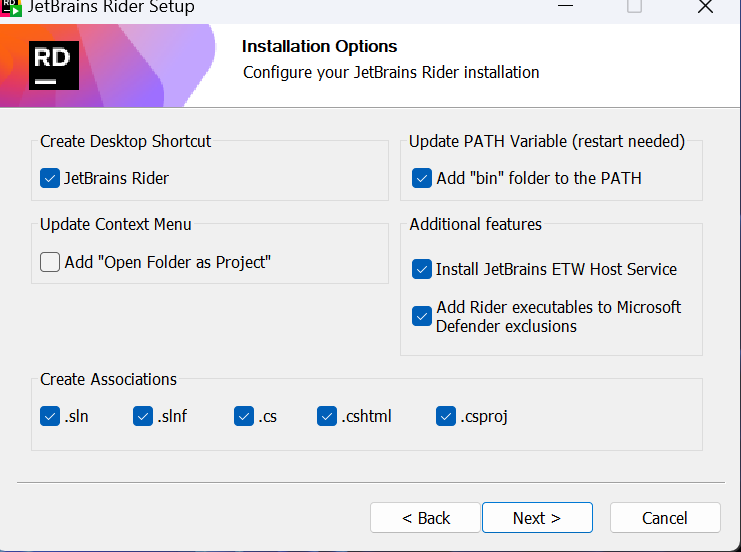Uncheck the .sln file association
The width and height of the screenshot is (741, 552).
coord(50,416)
